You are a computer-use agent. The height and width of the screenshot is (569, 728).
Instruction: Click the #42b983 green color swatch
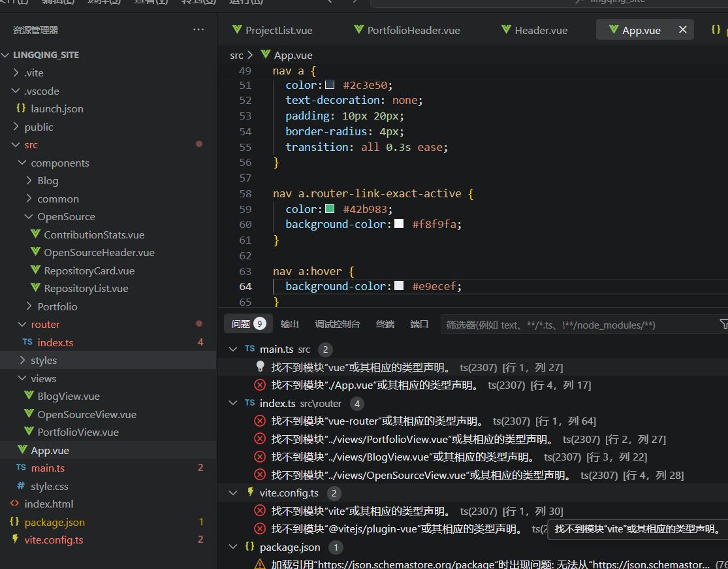pyautogui.click(x=330, y=209)
